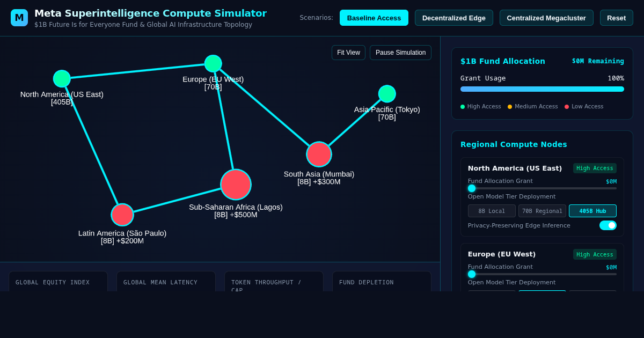Toggle Privacy-Preserving Edge Inference for North America
This screenshot has width=644, height=338.
608,225
